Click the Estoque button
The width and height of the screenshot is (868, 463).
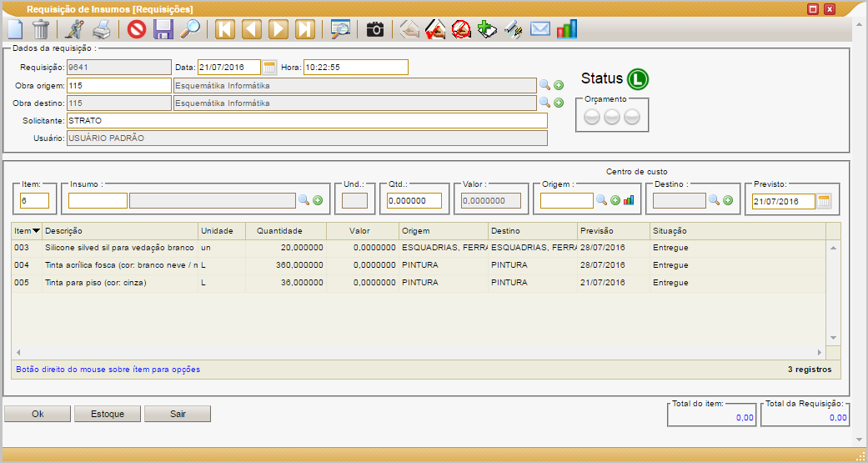(108, 414)
